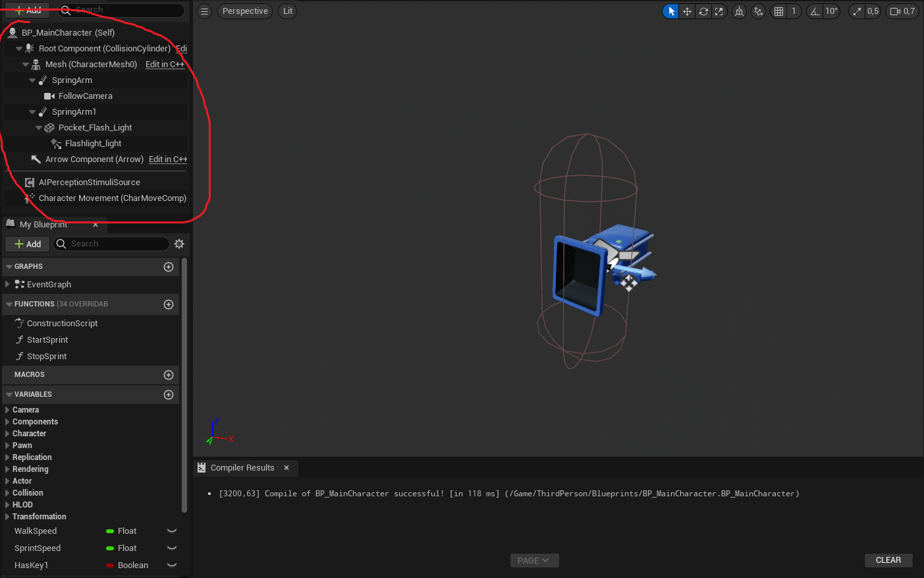This screenshot has width=924, height=578.
Task: Toggle scale snapping icon
Action: [857, 11]
